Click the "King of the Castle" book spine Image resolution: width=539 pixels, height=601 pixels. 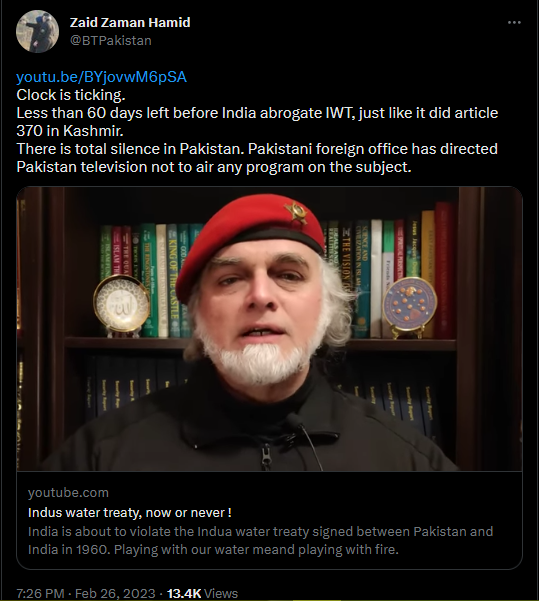[x=173, y=281]
